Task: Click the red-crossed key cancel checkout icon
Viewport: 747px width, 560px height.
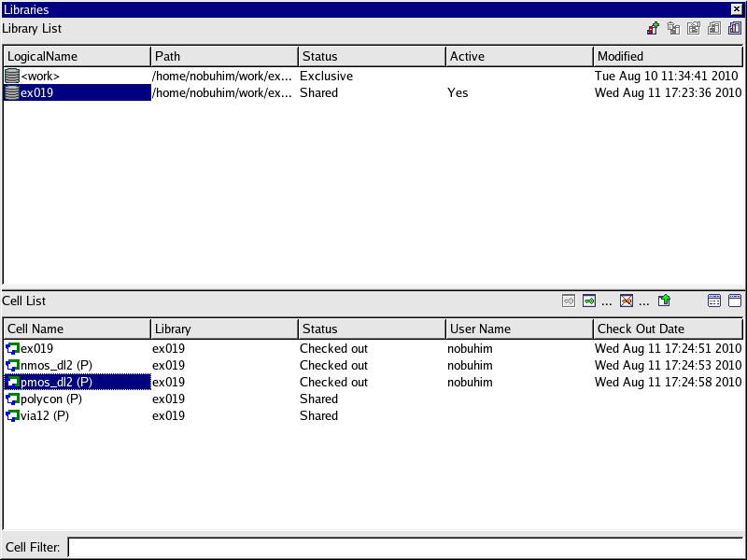Action: [627, 301]
